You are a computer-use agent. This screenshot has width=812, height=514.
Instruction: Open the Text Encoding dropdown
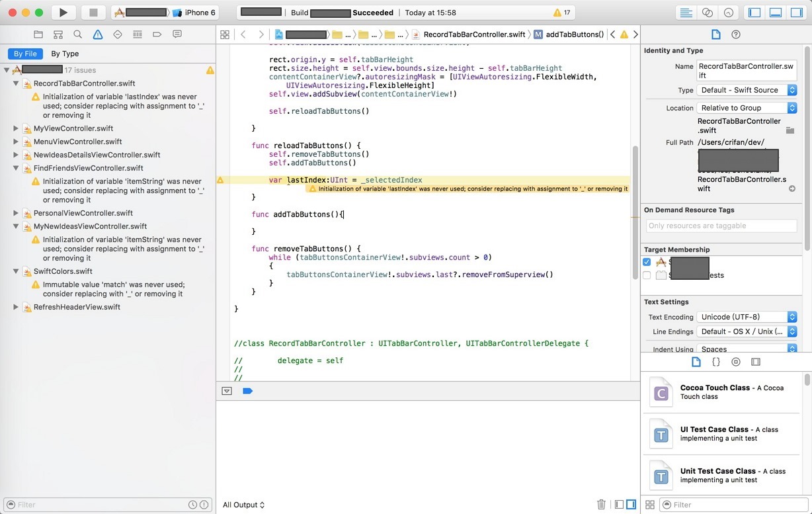click(747, 317)
